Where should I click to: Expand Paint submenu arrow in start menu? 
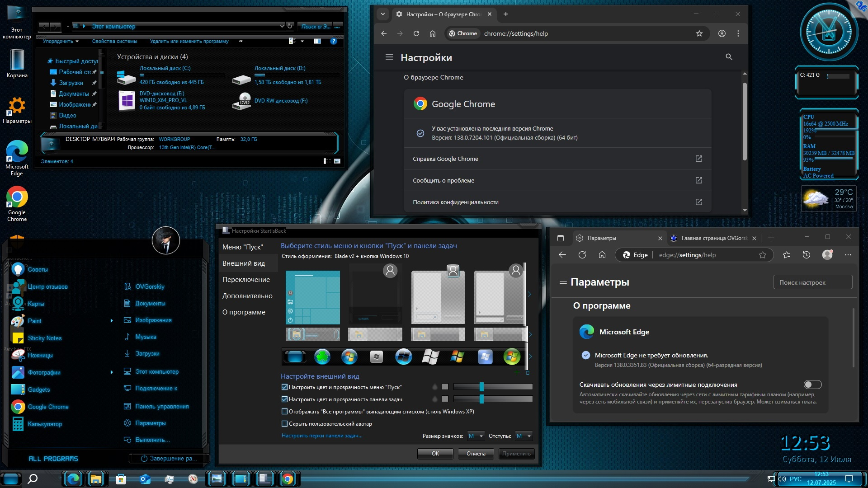point(112,321)
